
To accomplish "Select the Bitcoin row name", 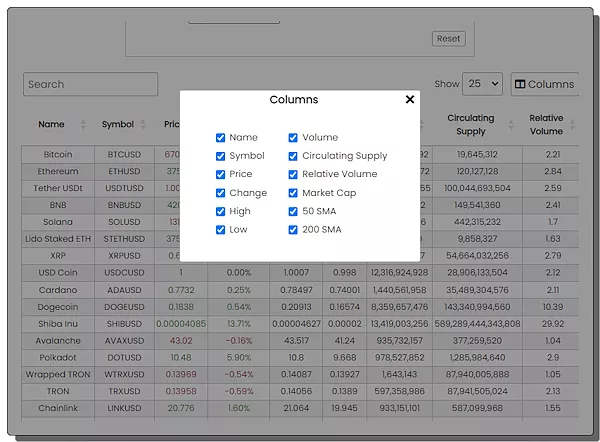I will click(x=58, y=155).
